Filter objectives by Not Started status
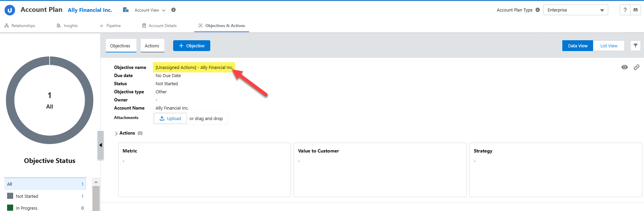Screen dimensions: 644x211 click(x=45, y=196)
